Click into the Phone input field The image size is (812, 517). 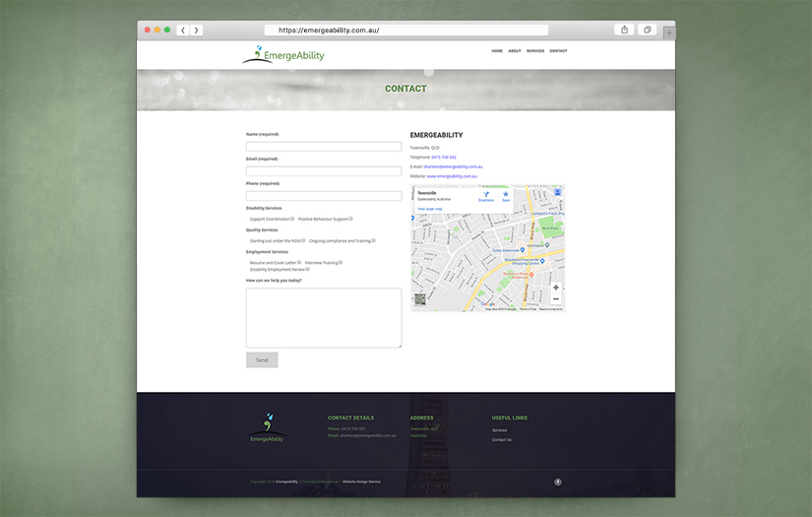pos(324,196)
